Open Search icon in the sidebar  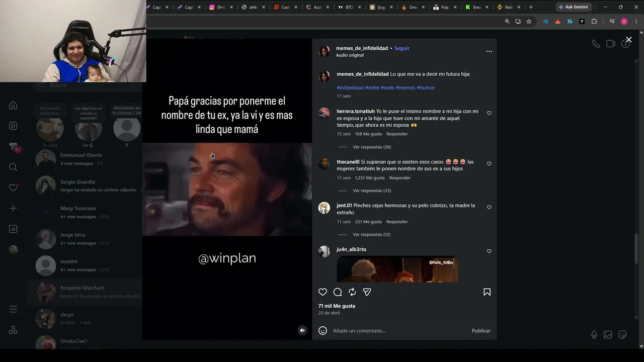click(13, 167)
